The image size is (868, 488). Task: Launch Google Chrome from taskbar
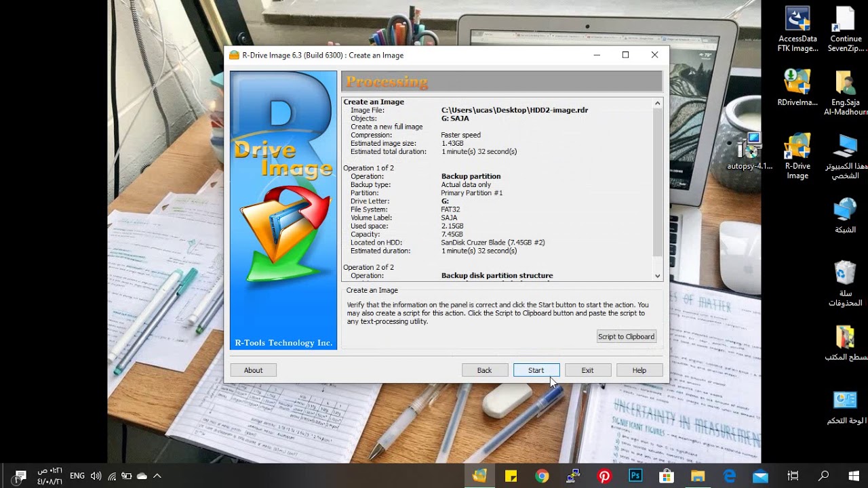point(542,476)
